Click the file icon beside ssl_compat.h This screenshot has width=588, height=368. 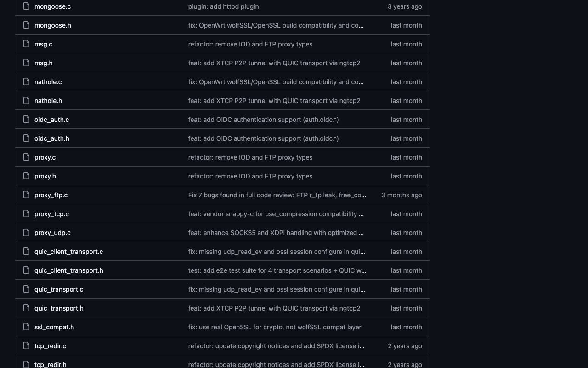pos(26,327)
